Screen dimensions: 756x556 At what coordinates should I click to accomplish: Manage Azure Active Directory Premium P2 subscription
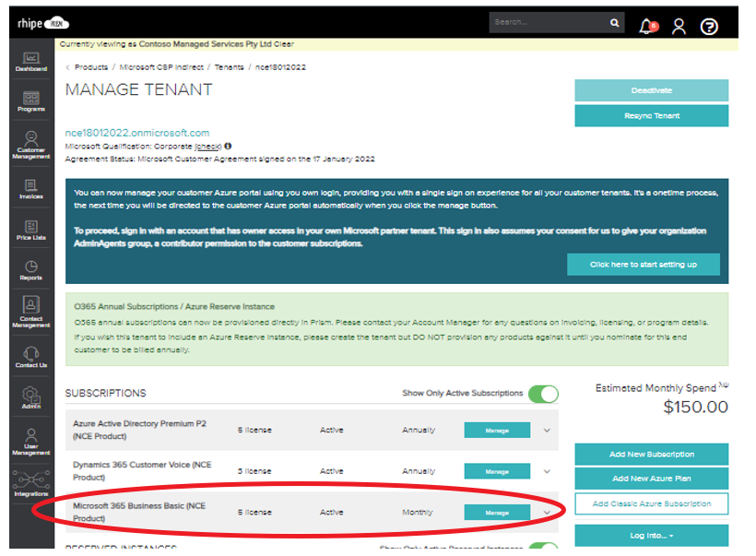click(497, 431)
